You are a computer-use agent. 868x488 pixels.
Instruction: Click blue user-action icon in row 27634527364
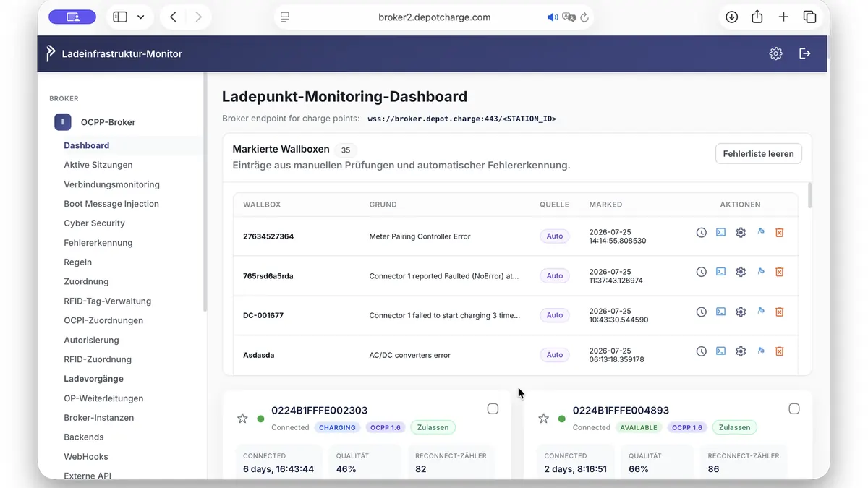[760, 233]
